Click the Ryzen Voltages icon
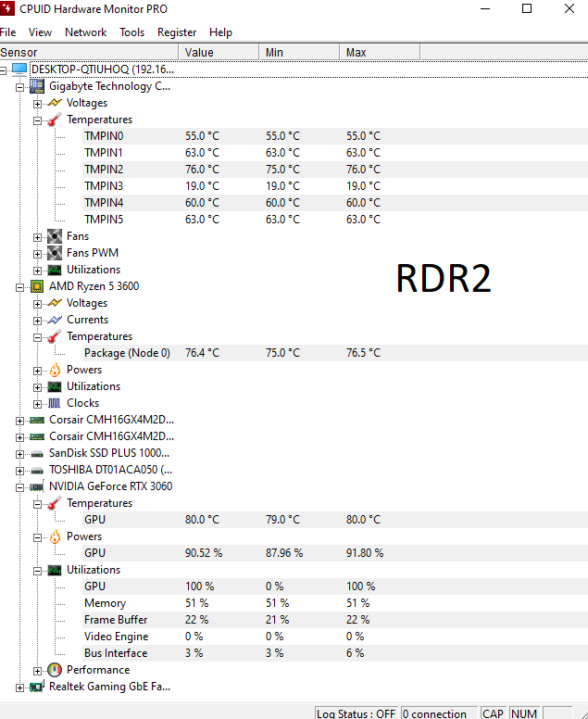 (x=55, y=303)
